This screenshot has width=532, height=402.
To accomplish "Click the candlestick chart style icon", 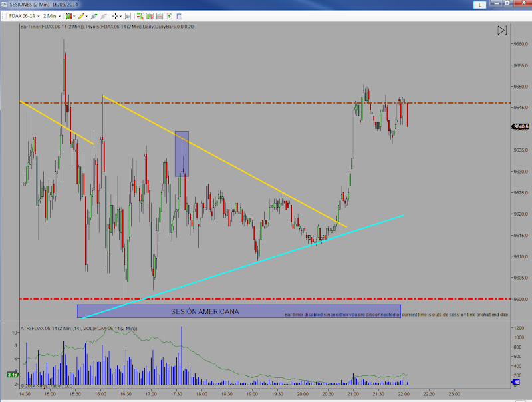I will (69, 16).
